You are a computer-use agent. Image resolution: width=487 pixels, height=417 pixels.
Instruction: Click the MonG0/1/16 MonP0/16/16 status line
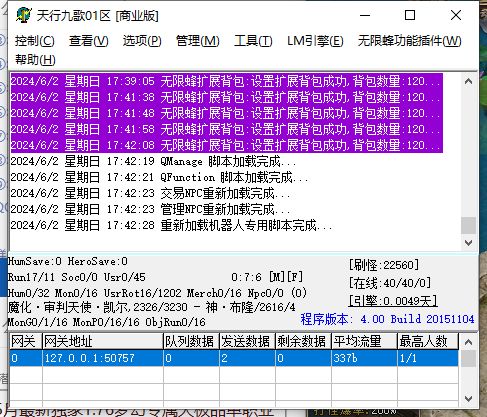coord(107,322)
